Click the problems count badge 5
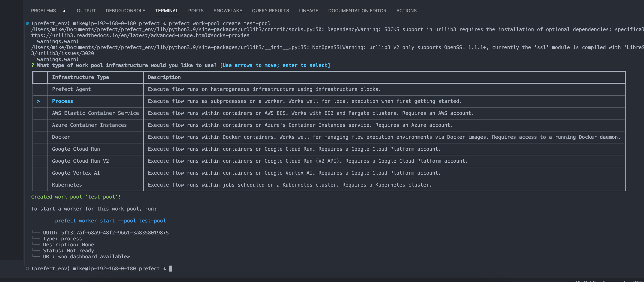 click(x=64, y=10)
